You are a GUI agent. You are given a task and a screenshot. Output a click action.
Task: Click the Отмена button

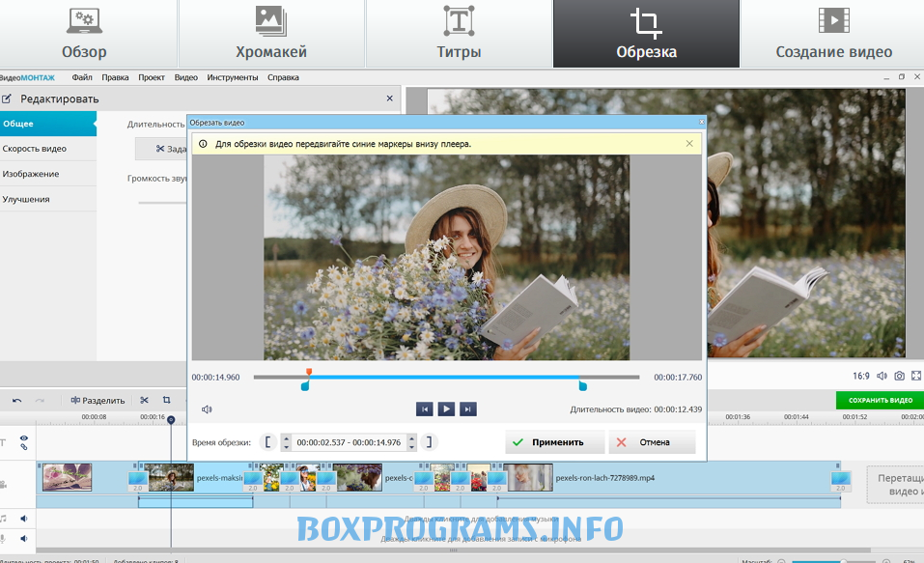tap(652, 442)
